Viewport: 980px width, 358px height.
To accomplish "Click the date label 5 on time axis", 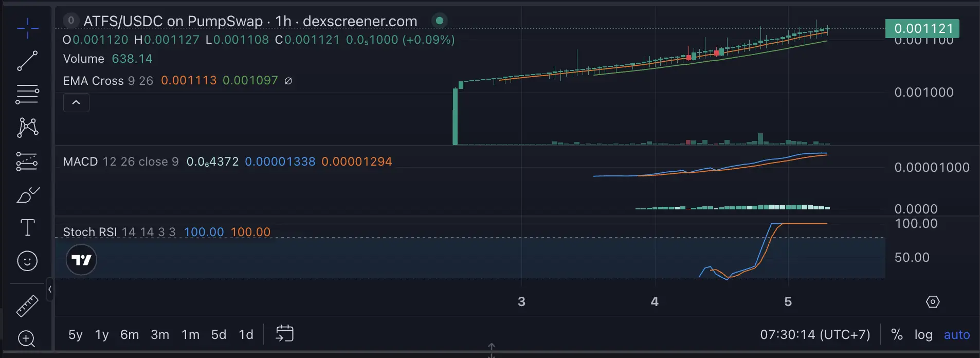I will point(788,301).
